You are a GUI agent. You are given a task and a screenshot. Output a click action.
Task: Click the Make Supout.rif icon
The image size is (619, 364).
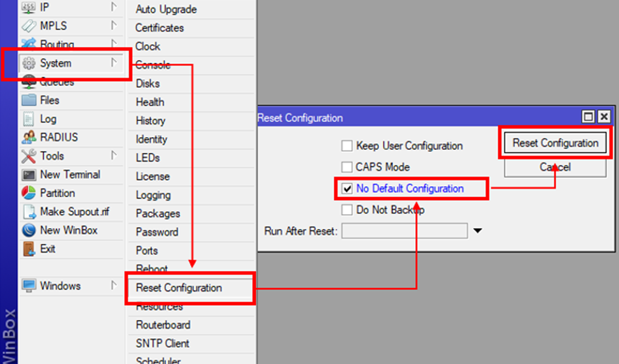click(29, 212)
